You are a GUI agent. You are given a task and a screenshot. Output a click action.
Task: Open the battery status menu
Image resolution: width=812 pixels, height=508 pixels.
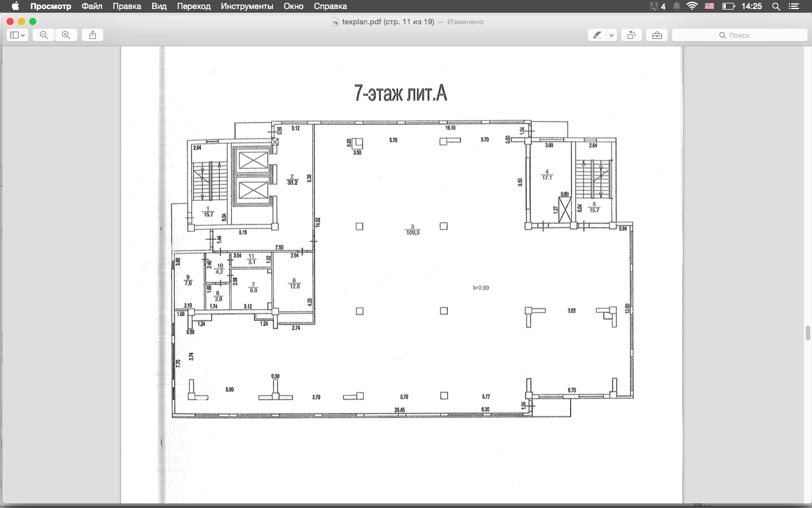click(729, 6)
